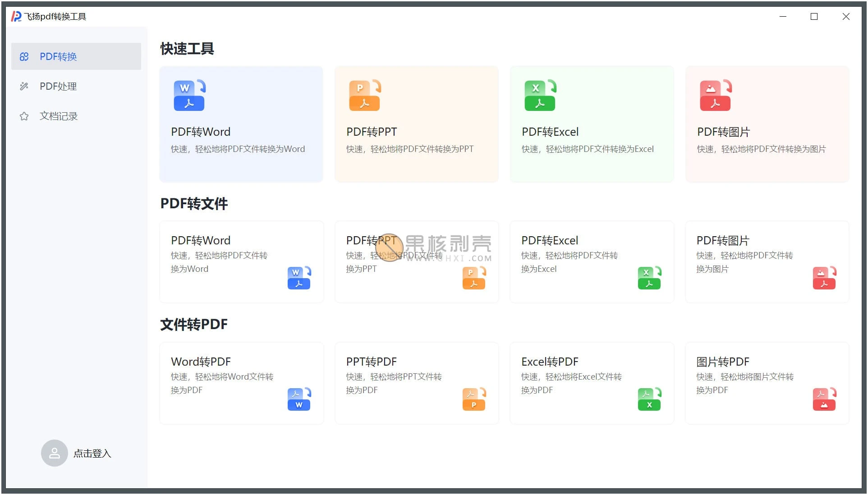Click the blue icon on the Word转PDF card
Viewport: 868px width, 495px height.
[299, 399]
